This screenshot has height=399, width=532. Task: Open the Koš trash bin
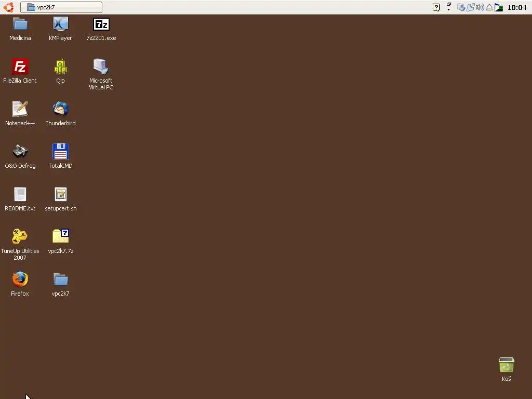(506, 365)
